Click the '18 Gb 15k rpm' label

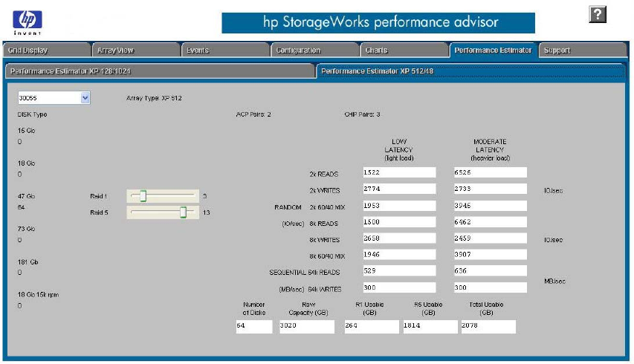(x=38, y=294)
